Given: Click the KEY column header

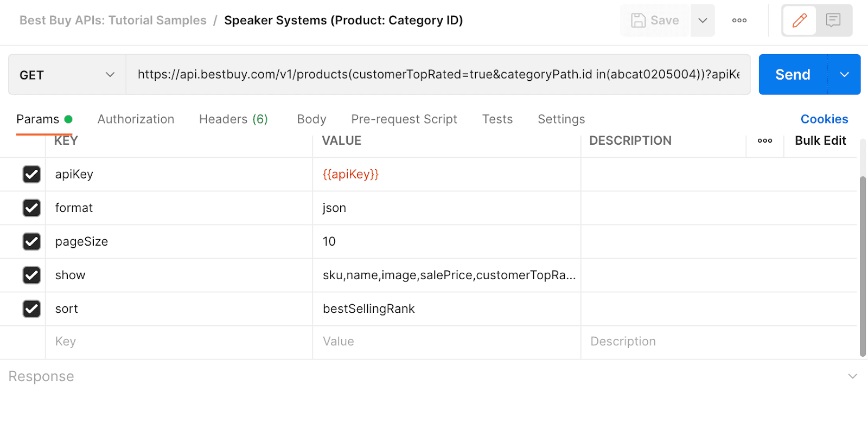Looking at the screenshot, I should click(66, 141).
